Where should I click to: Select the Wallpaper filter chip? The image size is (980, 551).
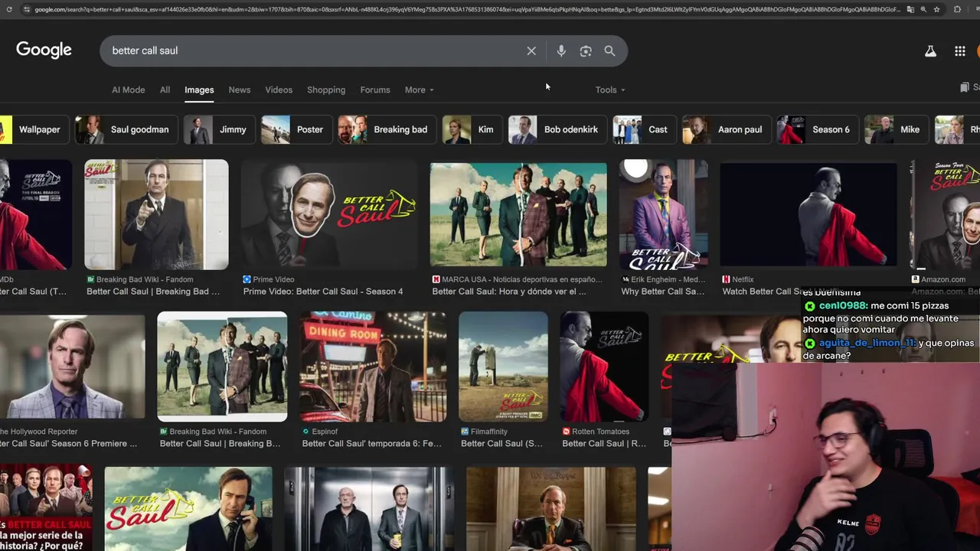[x=34, y=129]
